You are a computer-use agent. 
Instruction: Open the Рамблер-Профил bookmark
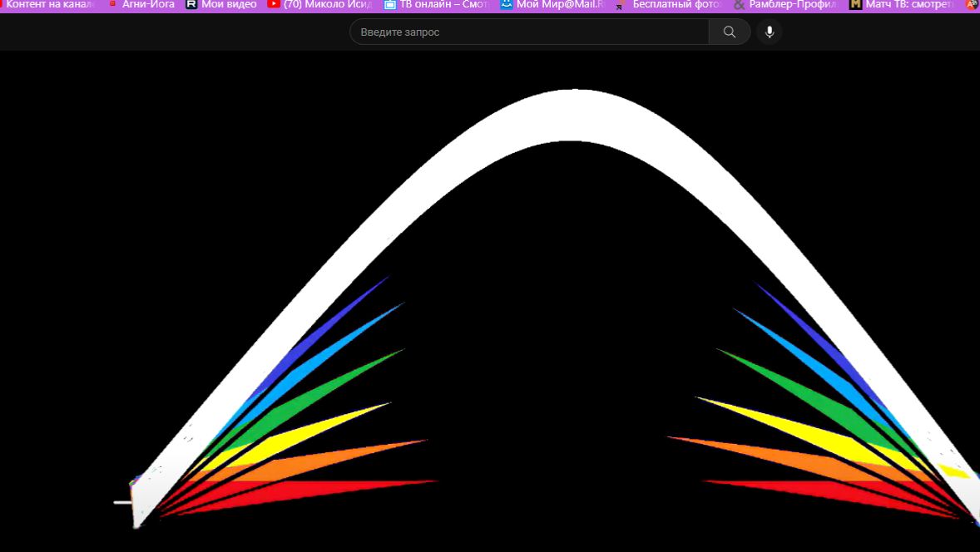pos(793,4)
